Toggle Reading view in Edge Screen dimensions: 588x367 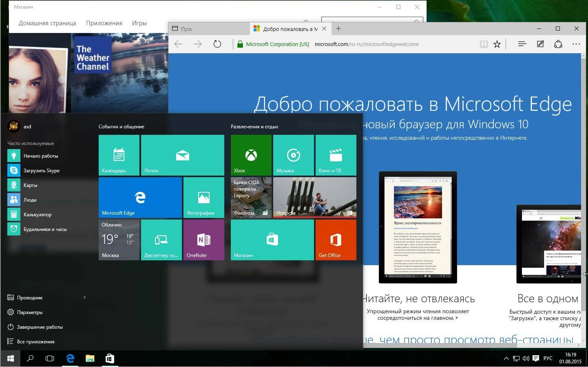tap(484, 44)
